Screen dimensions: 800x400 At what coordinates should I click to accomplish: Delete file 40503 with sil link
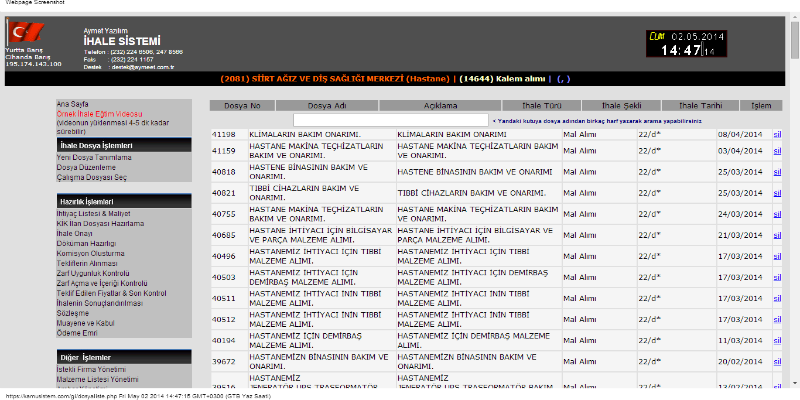(777, 277)
